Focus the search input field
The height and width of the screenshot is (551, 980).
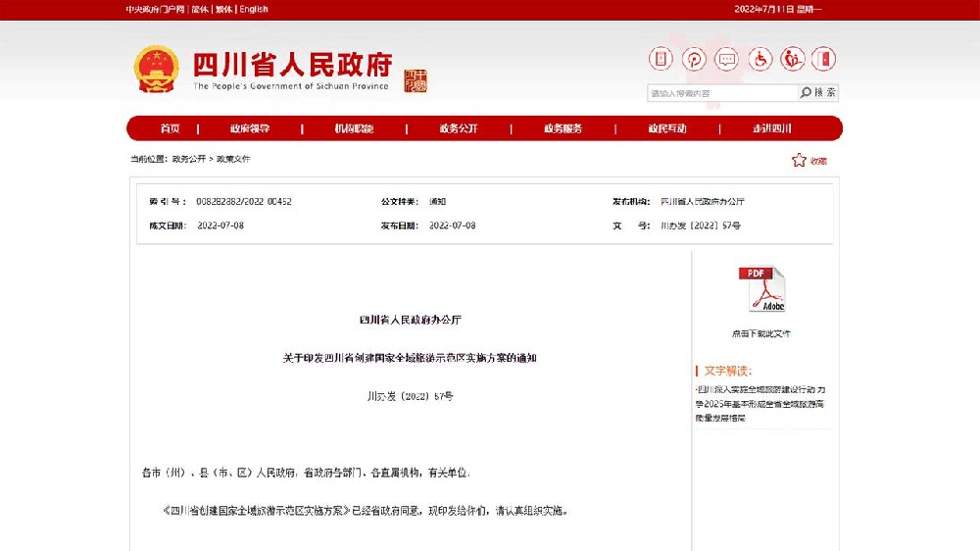[x=722, y=93]
